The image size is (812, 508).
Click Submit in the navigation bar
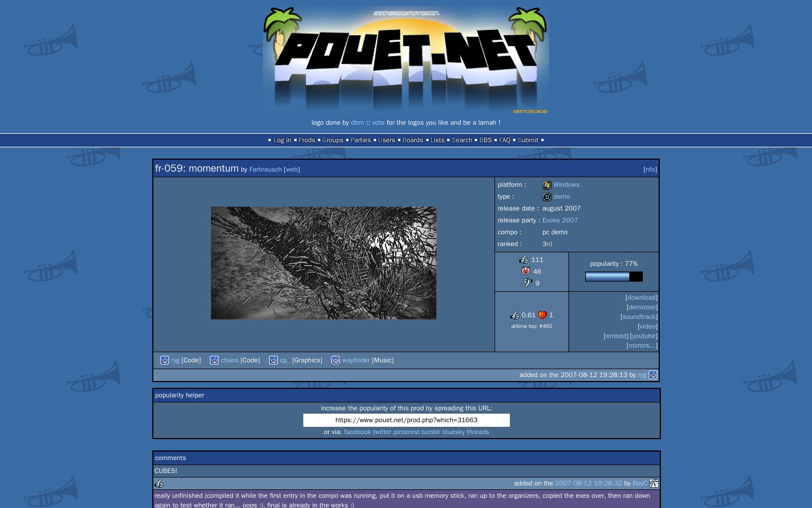(x=528, y=140)
